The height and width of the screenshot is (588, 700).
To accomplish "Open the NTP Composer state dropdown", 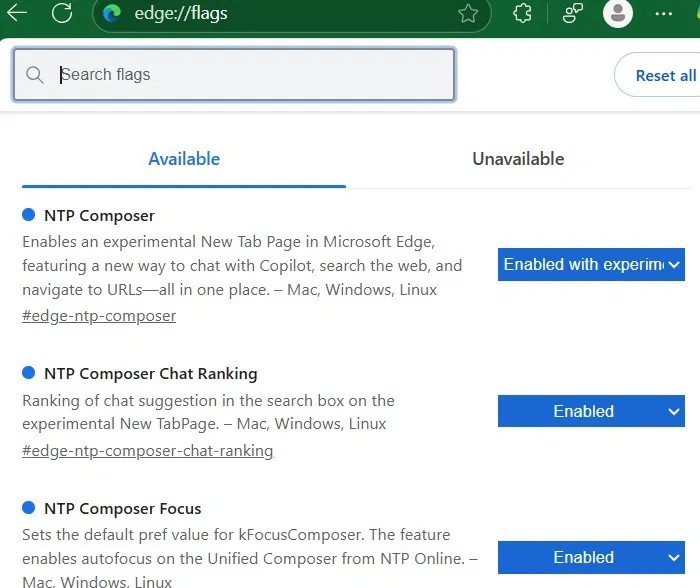I will tap(591, 265).
